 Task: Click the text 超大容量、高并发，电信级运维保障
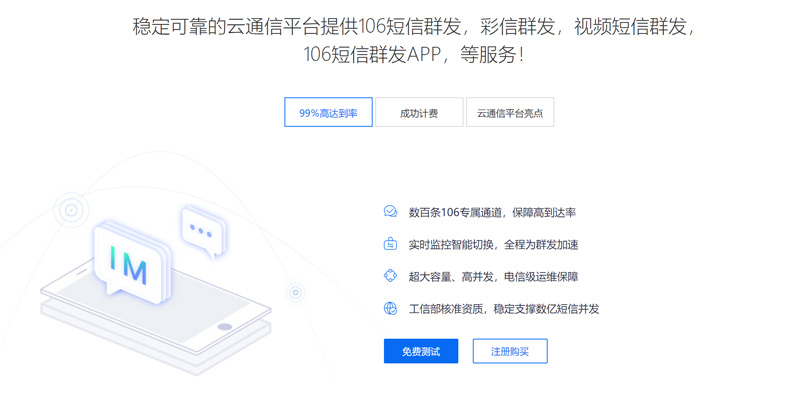(493, 277)
